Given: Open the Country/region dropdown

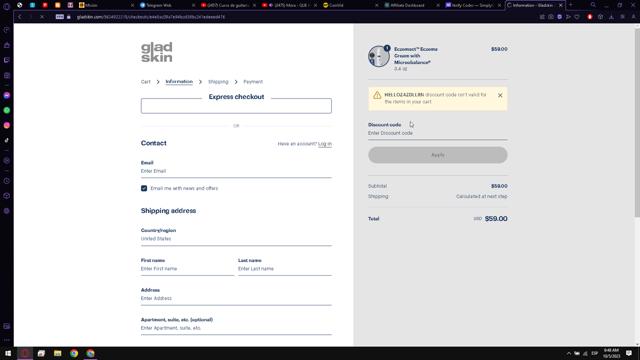Looking at the screenshot, I should coord(236,235).
